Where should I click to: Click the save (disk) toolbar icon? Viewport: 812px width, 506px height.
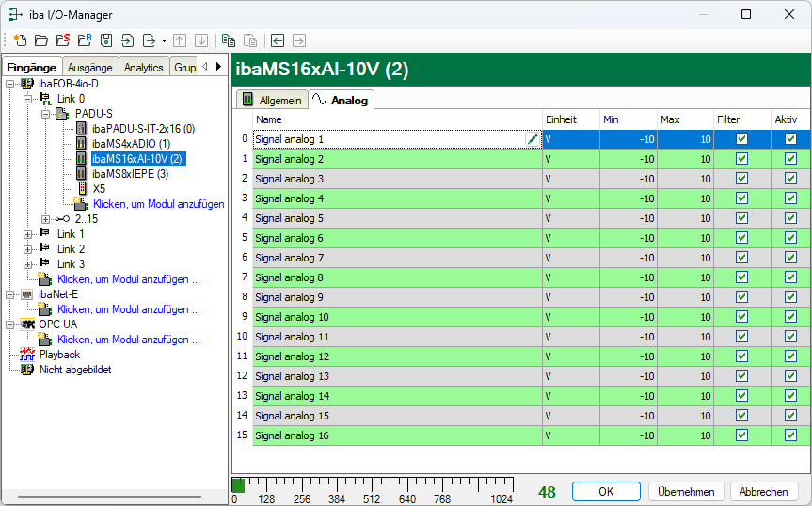pos(105,40)
